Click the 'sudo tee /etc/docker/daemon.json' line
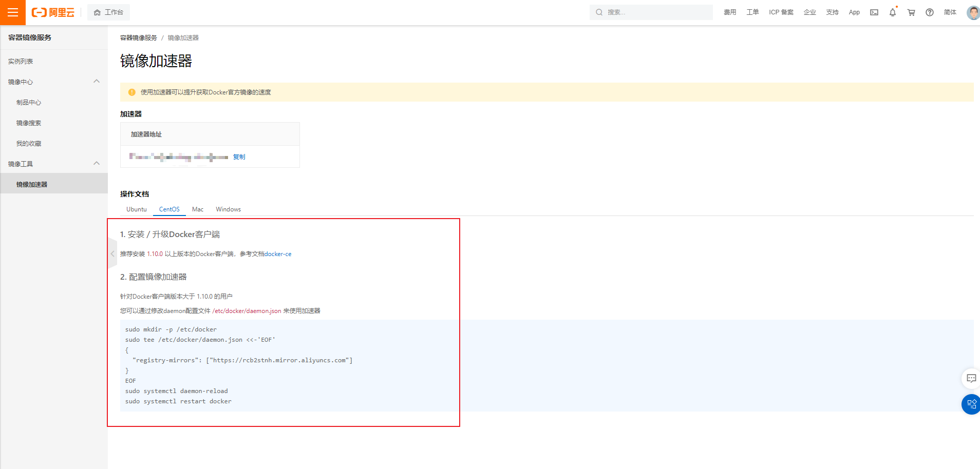 200,340
